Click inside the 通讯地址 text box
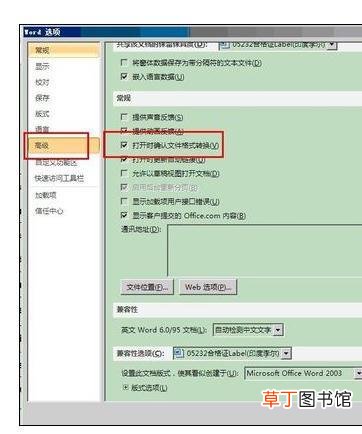The width and height of the screenshot is (362, 434). pyautogui.click(x=264, y=250)
